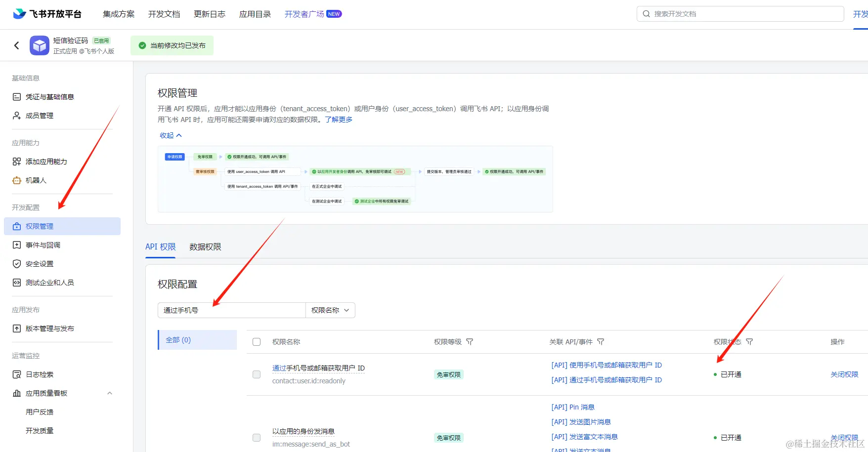The height and width of the screenshot is (452, 868).
Task: Open 开发者广场 in top navigation
Action: [x=304, y=14]
